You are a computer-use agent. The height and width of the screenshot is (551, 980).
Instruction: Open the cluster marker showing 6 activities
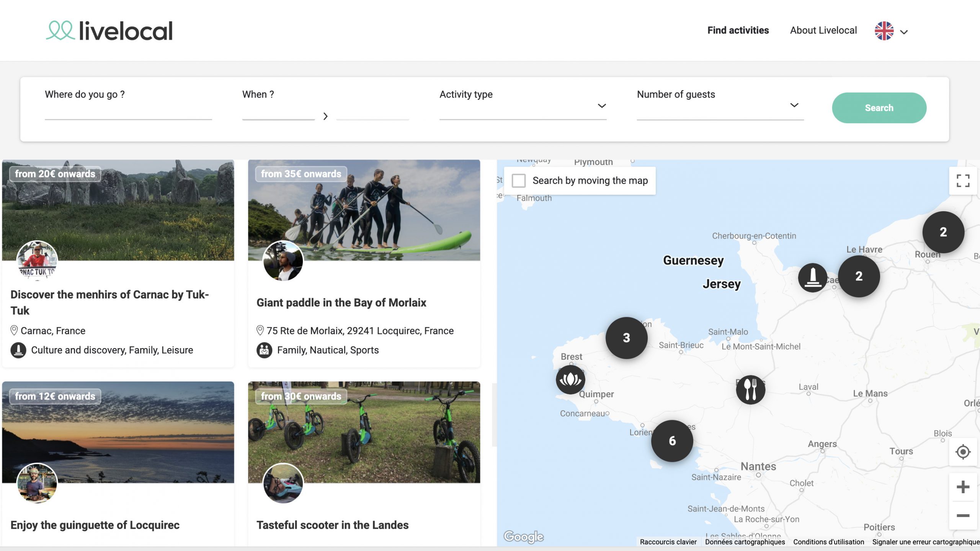(672, 441)
